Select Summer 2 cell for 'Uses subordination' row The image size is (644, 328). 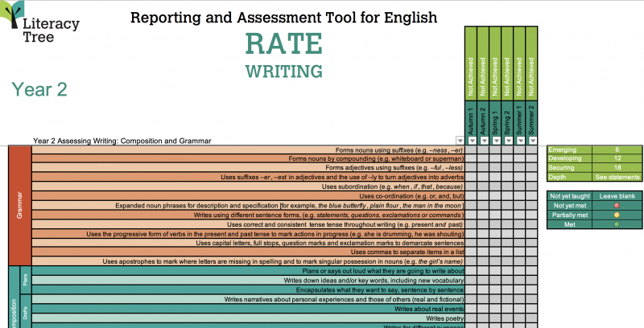click(531, 187)
